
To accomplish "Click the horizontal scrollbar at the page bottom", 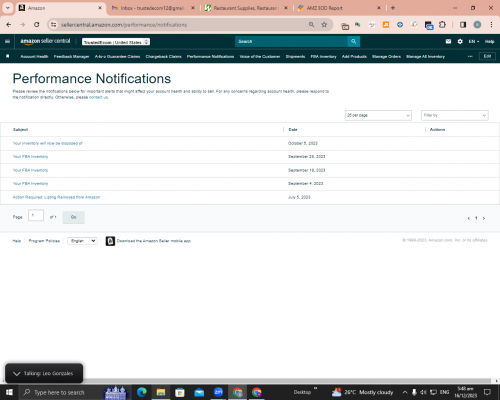I will tap(246, 381).
